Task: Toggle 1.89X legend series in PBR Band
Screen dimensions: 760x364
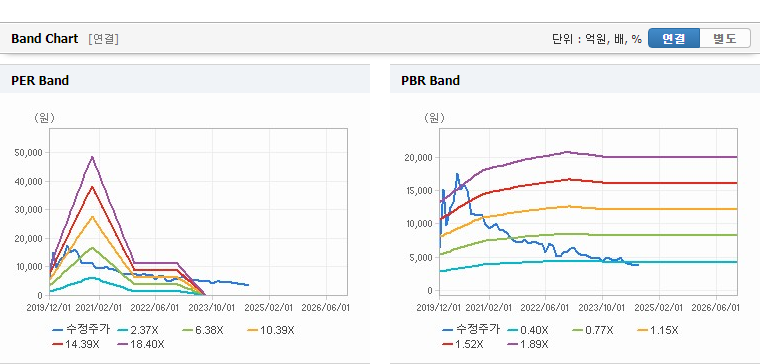Action: 528,345
